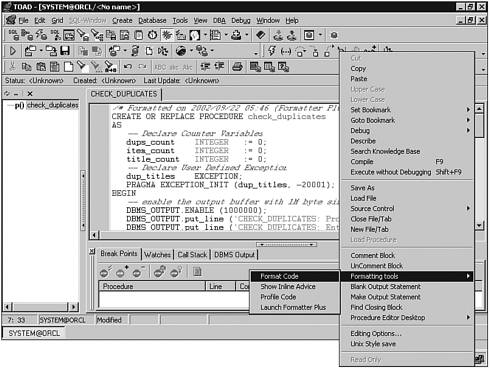Open the Tools menu

(x=180, y=21)
